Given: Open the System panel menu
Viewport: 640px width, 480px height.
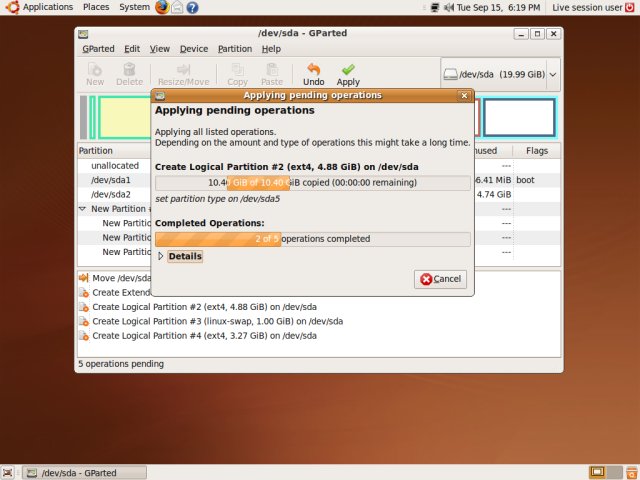Looking at the screenshot, I should (x=134, y=7).
